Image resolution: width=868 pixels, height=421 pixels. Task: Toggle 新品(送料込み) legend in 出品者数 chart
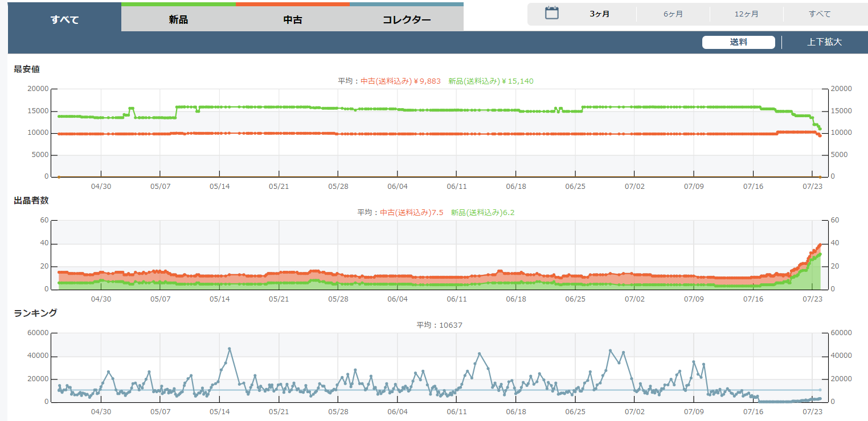pos(482,213)
